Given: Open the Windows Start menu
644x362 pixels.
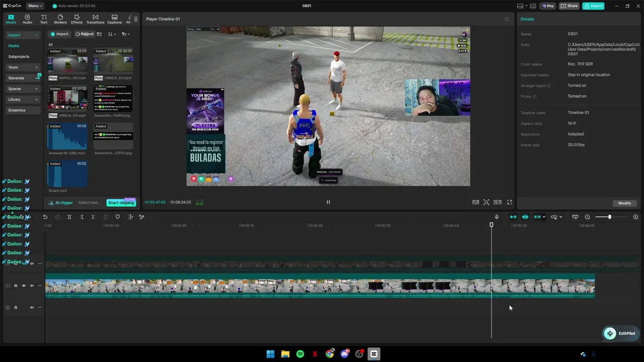Looking at the screenshot, I should click(270, 354).
